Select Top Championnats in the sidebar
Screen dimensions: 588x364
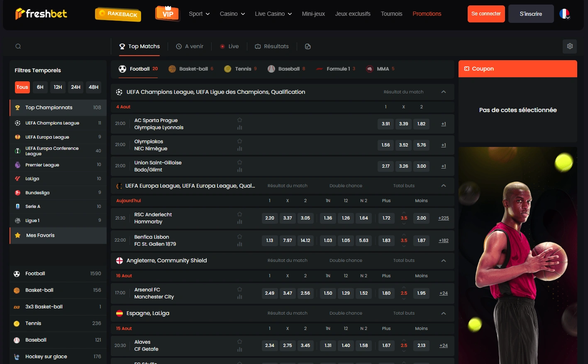(x=58, y=107)
